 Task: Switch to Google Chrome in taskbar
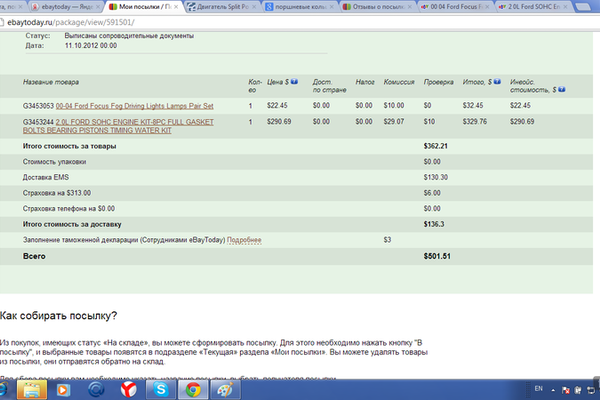(193, 390)
